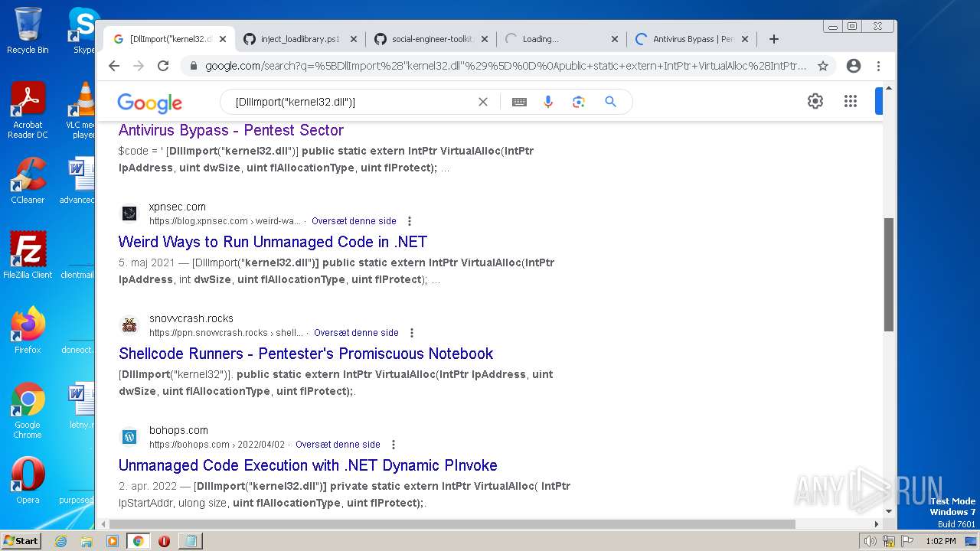This screenshot has width=980, height=551.
Task: Open more options for bohops.com result
Action: click(394, 445)
